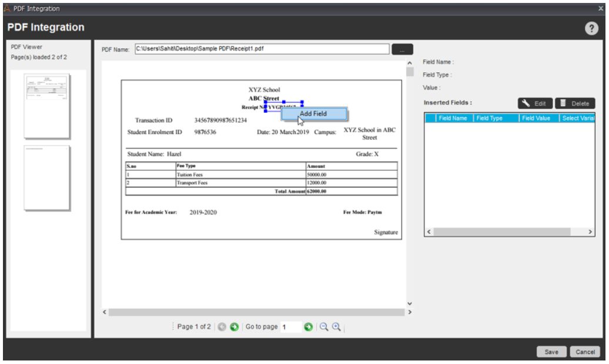The height and width of the screenshot is (364, 609).
Task: Click the Transport Fees table cell
Action: [241, 183]
